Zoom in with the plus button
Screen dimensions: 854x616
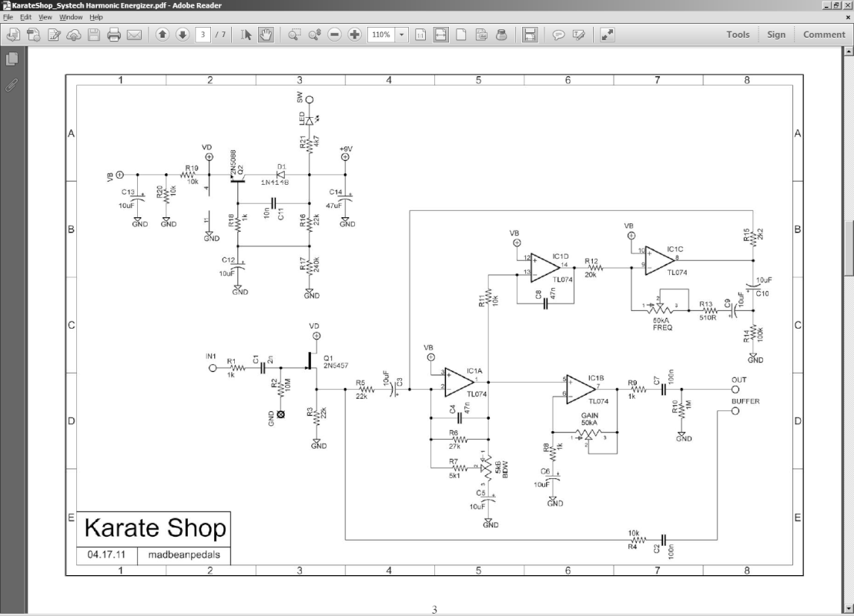354,35
